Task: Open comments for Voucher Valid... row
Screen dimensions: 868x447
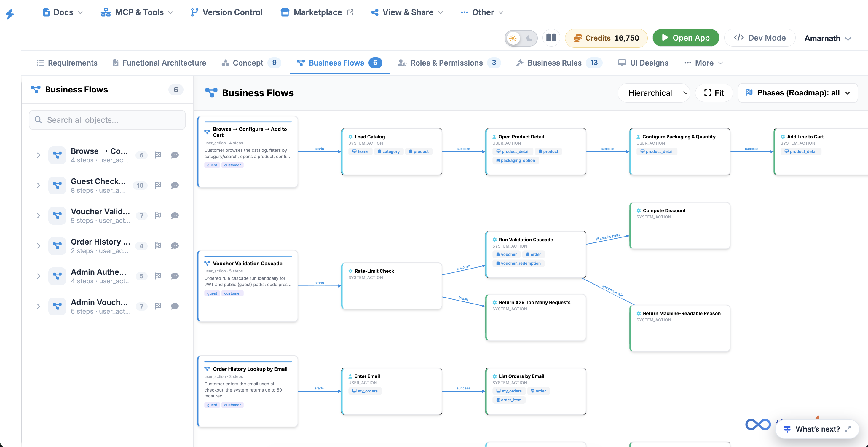Action: tap(175, 215)
